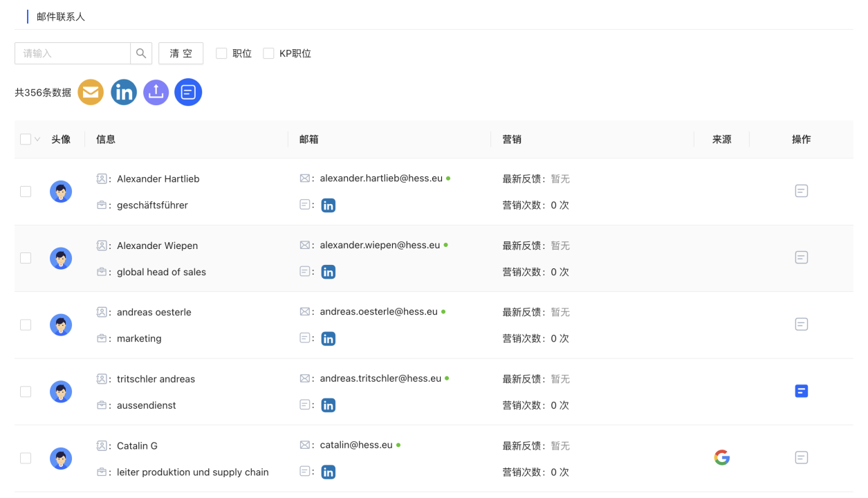This screenshot has width=868, height=498.
Task: Expand the selection dropdown arrow in header
Action: click(37, 139)
